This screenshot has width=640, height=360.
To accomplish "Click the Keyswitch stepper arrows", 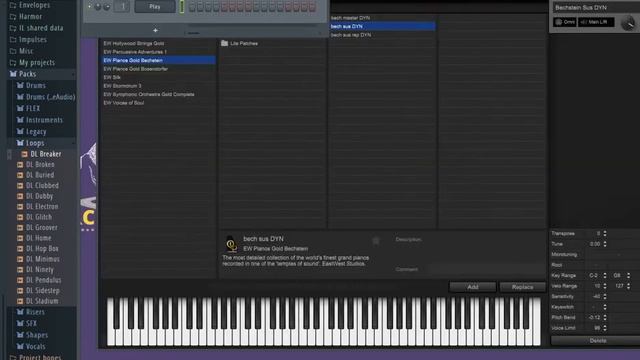I will pos(605,307).
